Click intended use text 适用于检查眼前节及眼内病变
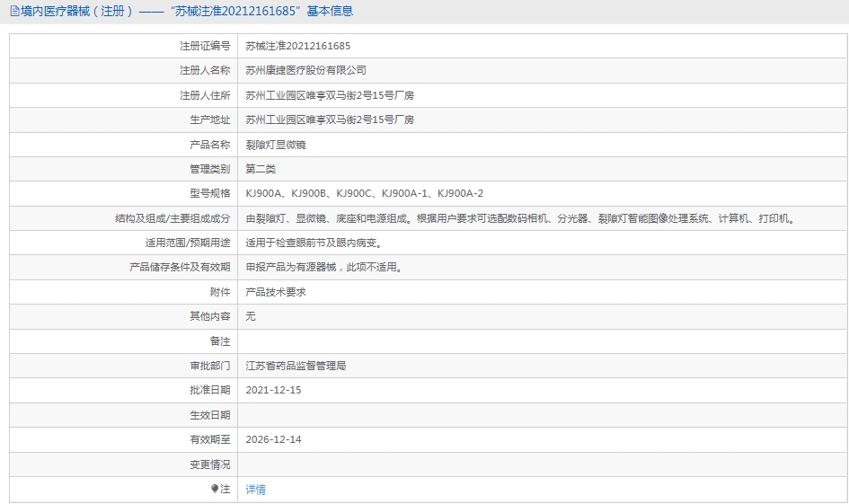 click(x=315, y=243)
